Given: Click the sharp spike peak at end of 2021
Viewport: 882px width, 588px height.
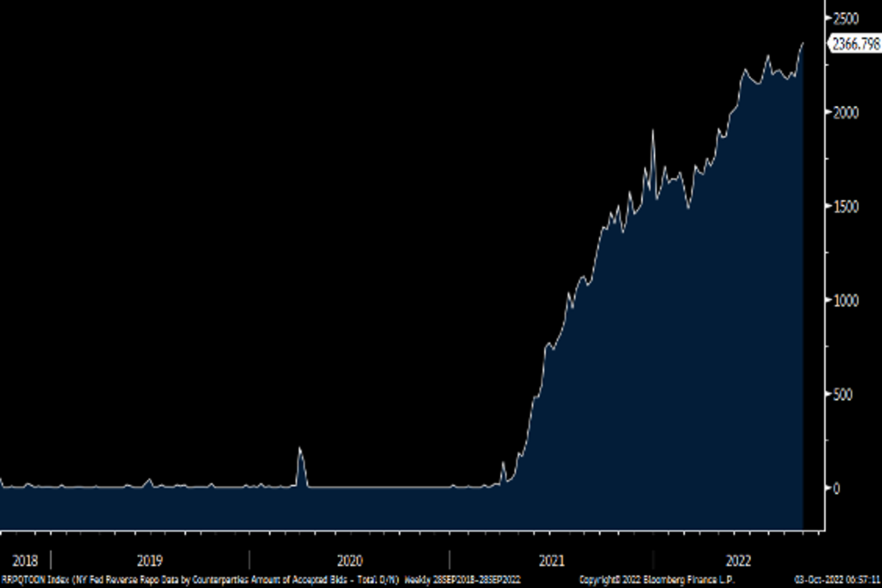Looking at the screenshot, I should (x=652, y=131).
